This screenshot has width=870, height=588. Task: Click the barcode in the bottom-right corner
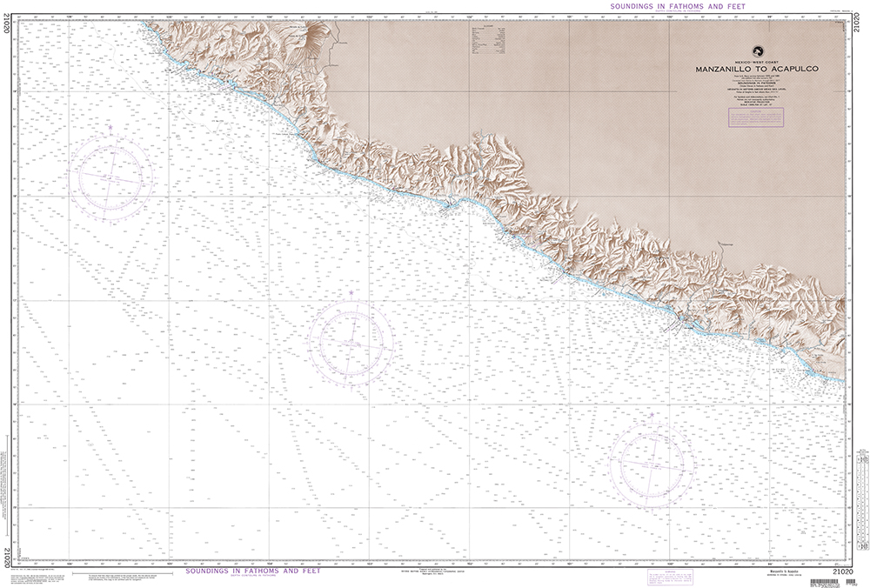[823, 581]
